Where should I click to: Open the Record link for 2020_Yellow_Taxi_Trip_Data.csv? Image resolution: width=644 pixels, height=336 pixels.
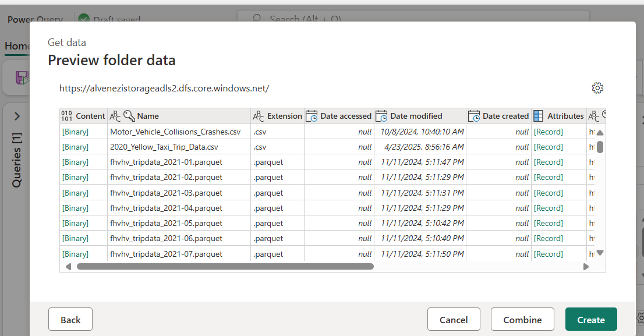pyautogui.click(x=548, y=146)
